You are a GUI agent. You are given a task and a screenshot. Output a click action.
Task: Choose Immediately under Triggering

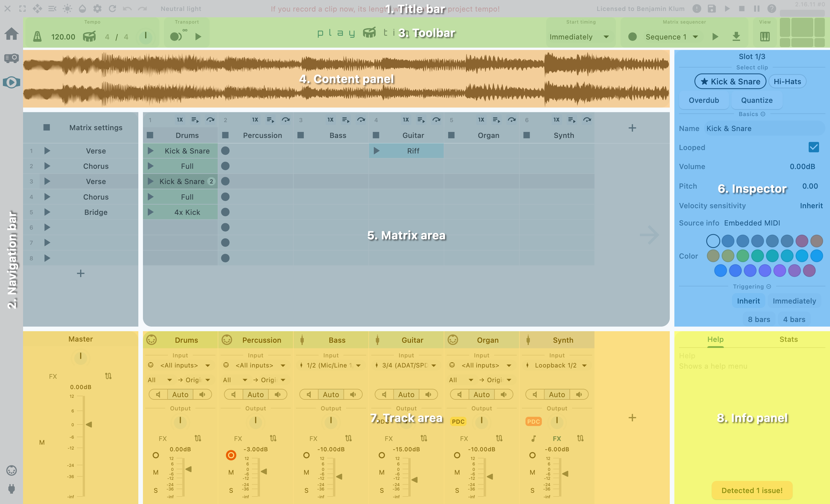coord(794,301)
